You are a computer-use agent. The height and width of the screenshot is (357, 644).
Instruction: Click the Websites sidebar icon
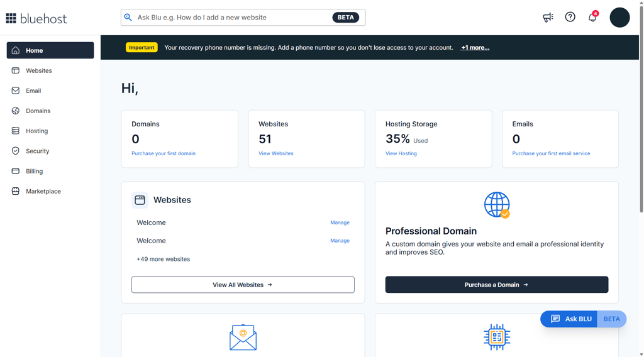[16, 70]
